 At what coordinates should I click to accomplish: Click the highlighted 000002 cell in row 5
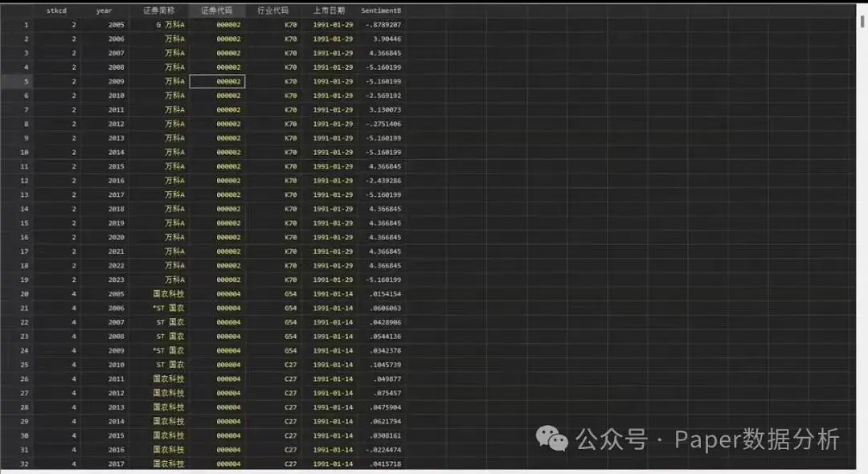(x=217, y=81)
